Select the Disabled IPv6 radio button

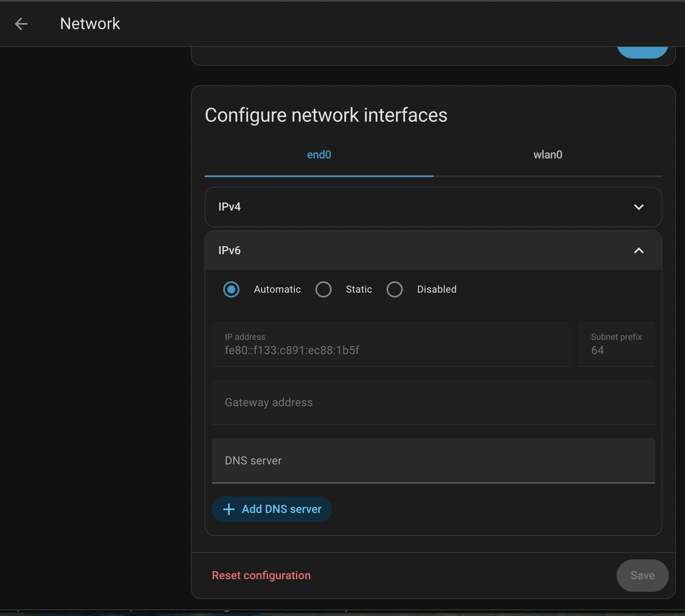(395, 289)
